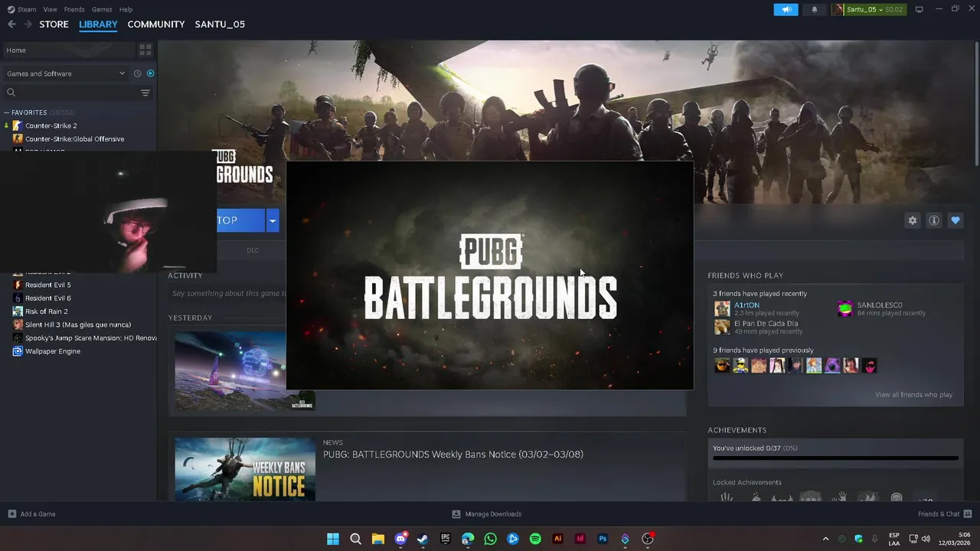
Task: Open Friends & Chat
Action: 945,514
